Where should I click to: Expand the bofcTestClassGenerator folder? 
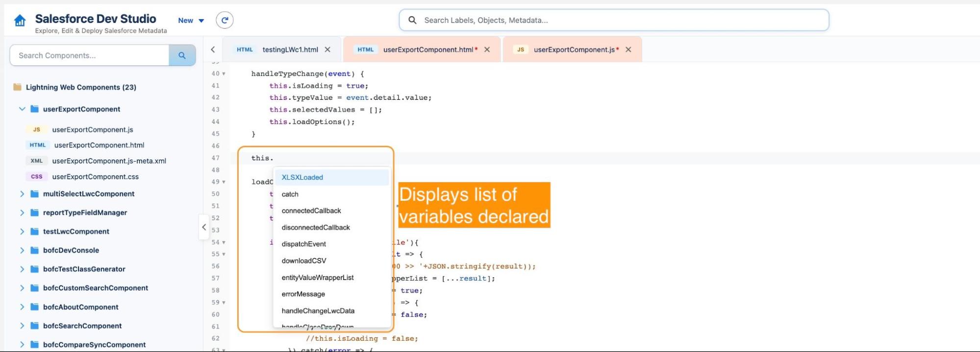point(22,269)
